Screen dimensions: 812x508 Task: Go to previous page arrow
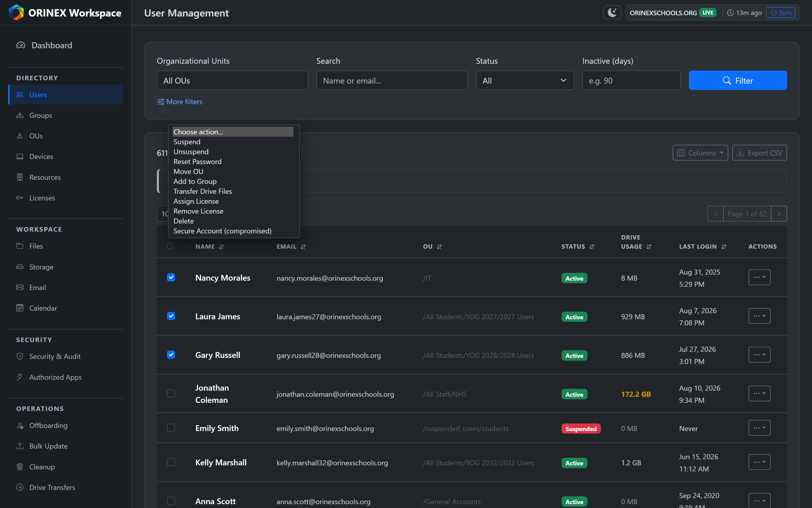coord(715,214)
